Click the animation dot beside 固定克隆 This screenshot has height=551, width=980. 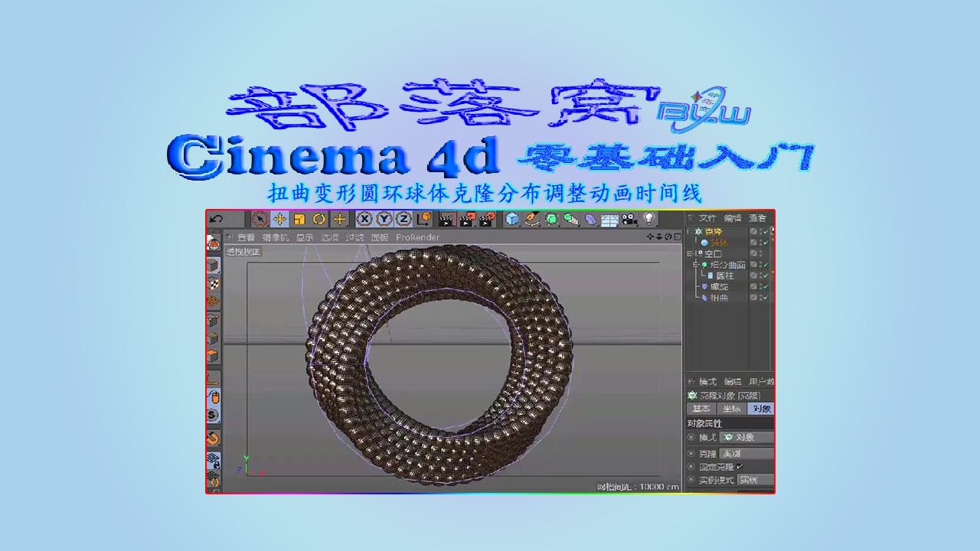691,466
